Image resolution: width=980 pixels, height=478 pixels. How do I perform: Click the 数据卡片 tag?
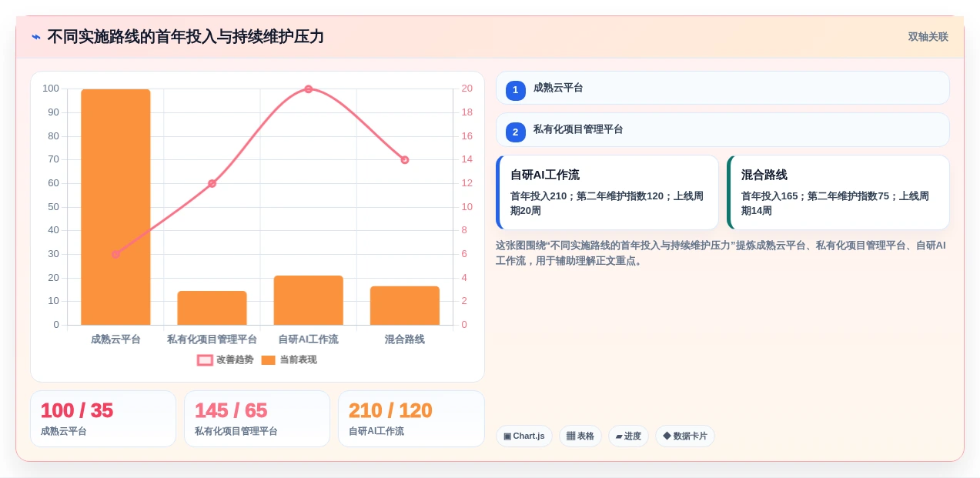click(x=685, y=436)
